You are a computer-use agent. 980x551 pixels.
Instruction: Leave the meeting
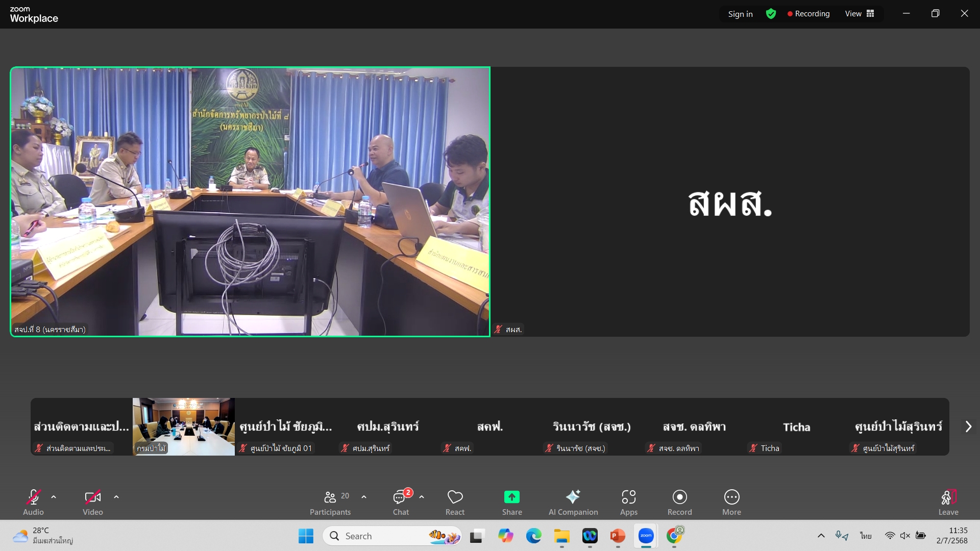tap(948, 502)
